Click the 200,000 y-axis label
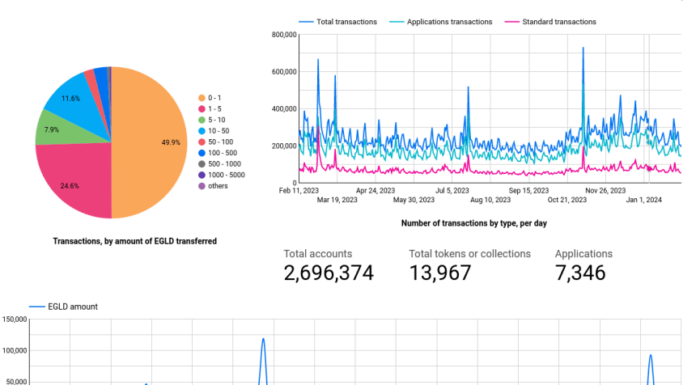The width and height of the screenshot is (696, 385). (x=284, y=146)
